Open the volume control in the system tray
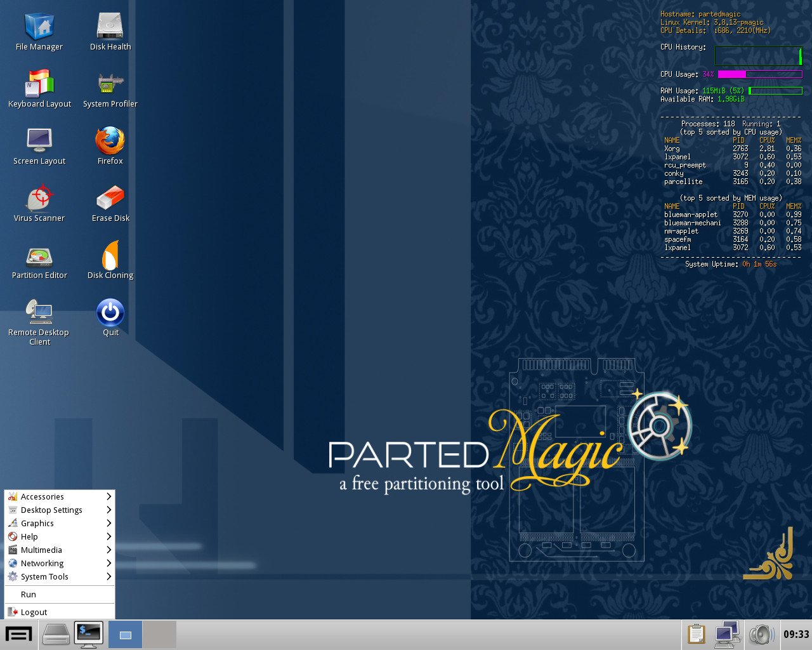Screen dimensions: 812x650 click(x=762, y=633)
